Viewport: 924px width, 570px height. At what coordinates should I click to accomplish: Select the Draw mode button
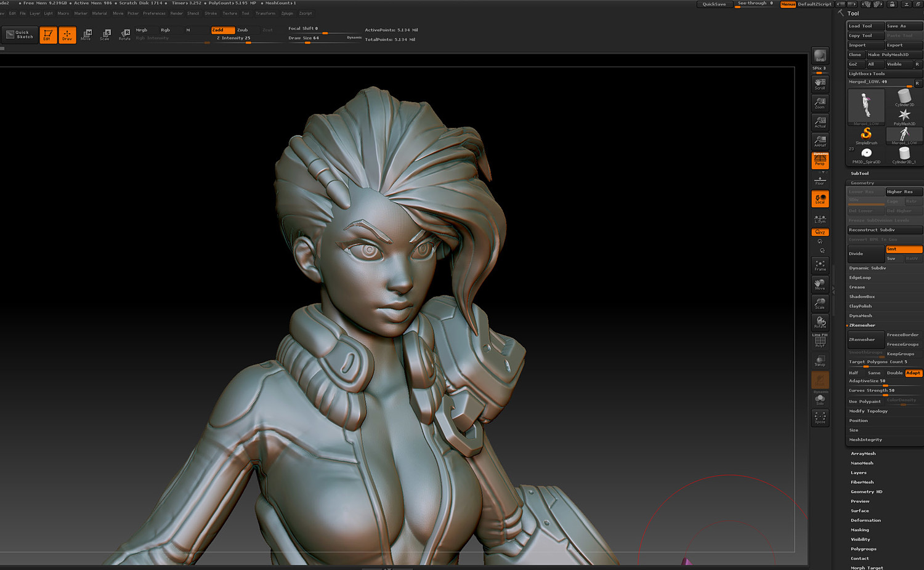67,35
